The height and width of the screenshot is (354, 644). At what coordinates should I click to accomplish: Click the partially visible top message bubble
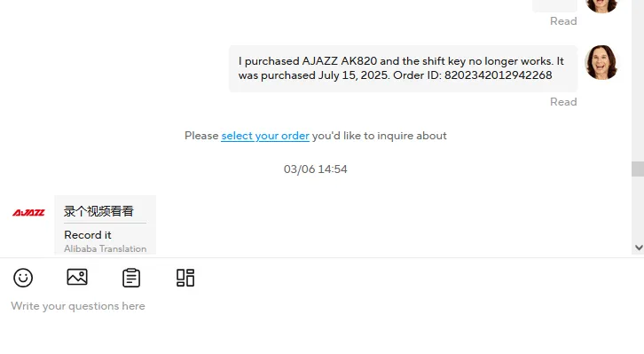(555, 5)
